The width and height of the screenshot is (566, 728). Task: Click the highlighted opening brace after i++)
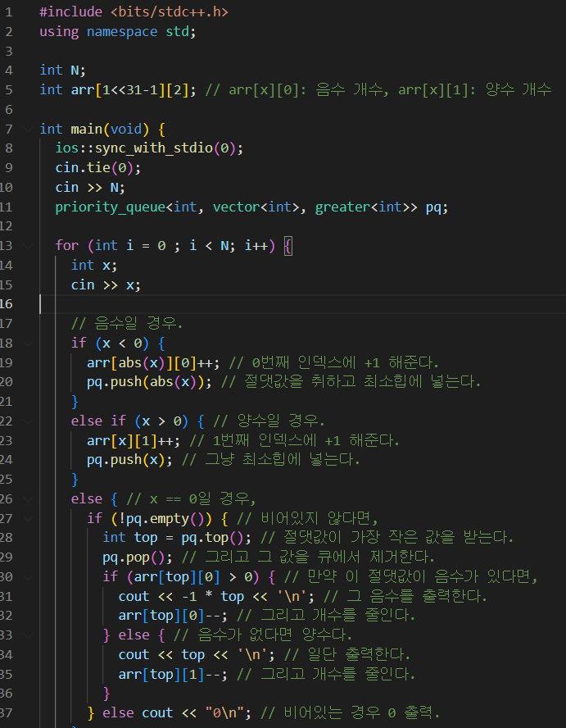[288, 246]
